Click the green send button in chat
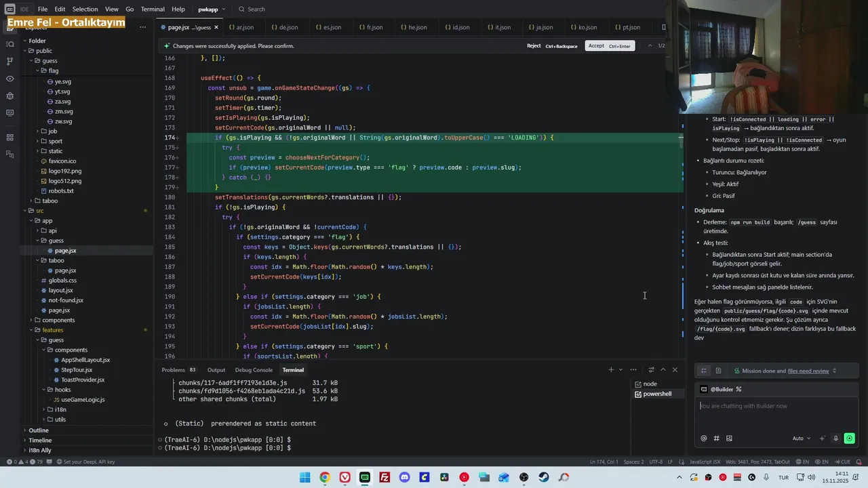868x488 pixels. pos(850,439)
